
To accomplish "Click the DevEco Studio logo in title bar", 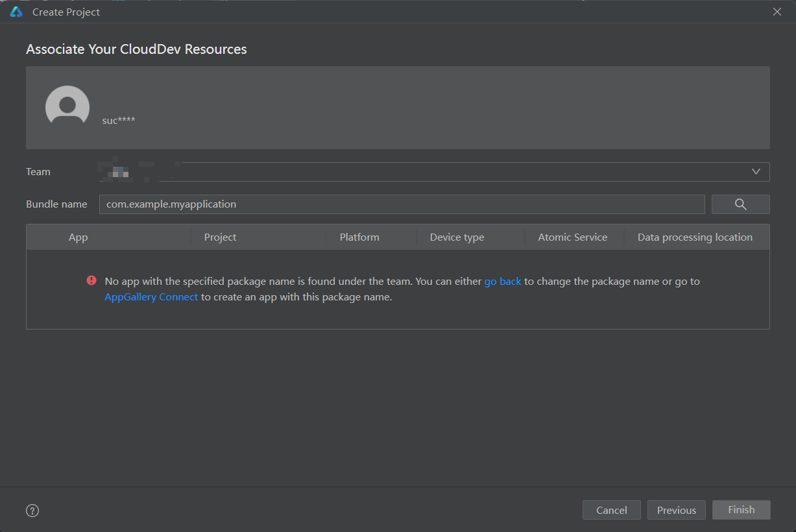I will (x=16, y=12).
